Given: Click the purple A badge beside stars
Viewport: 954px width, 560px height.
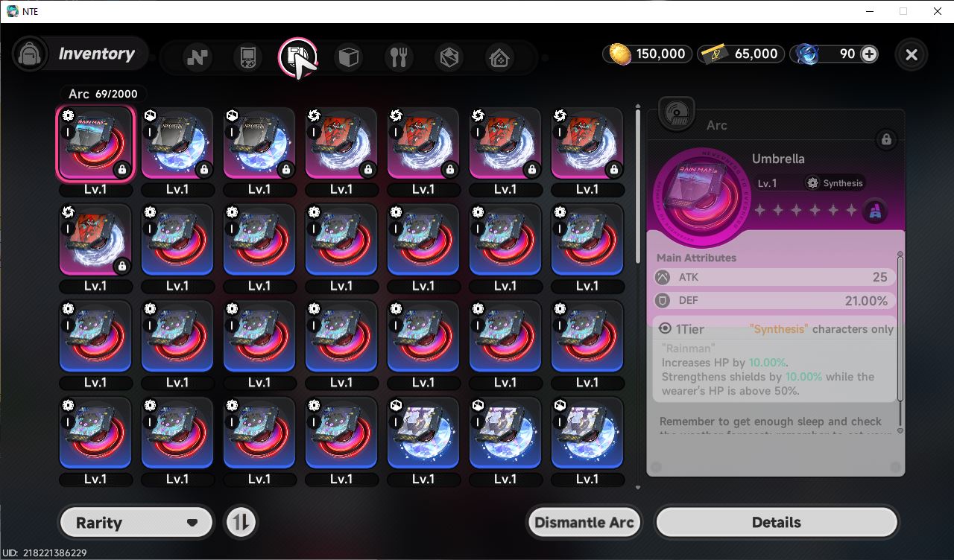Looking at the screenshot, I should point(876,211).
